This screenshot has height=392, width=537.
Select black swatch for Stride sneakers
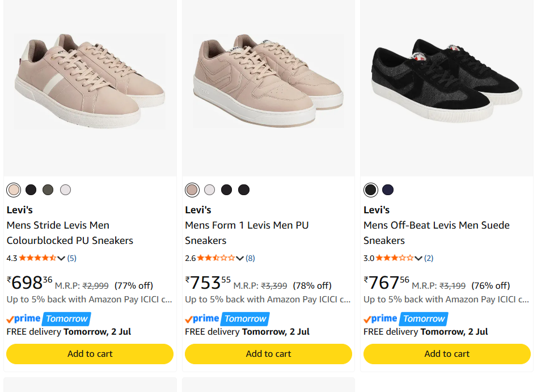click(31, 190)
